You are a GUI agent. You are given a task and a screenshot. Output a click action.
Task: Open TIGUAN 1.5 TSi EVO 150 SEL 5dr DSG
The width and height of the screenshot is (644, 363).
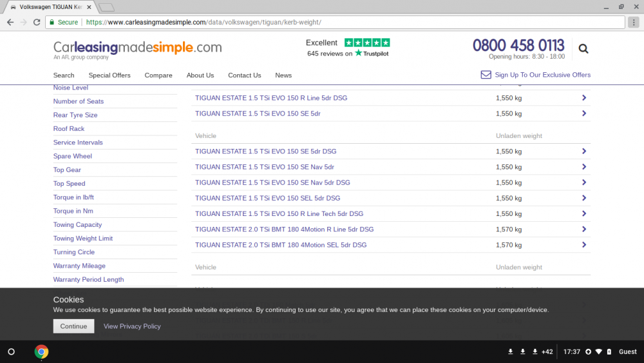267,198
